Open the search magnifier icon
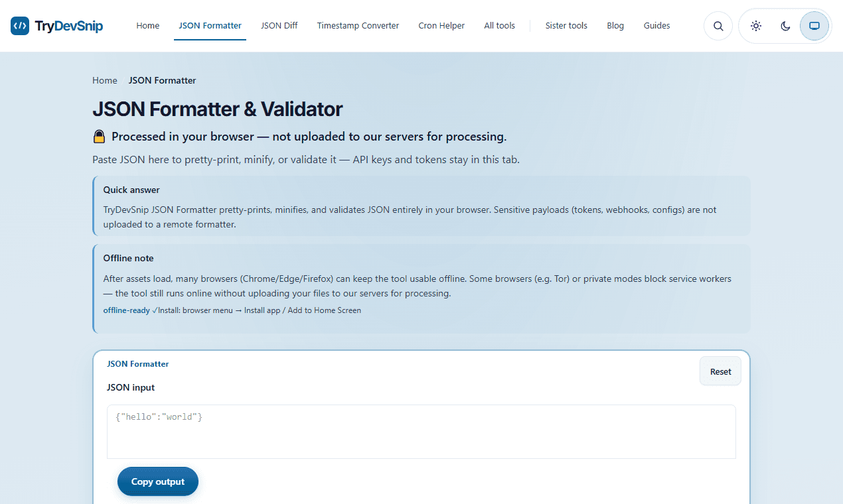Viewport: 843px width, 504px height. pos(718,26)
